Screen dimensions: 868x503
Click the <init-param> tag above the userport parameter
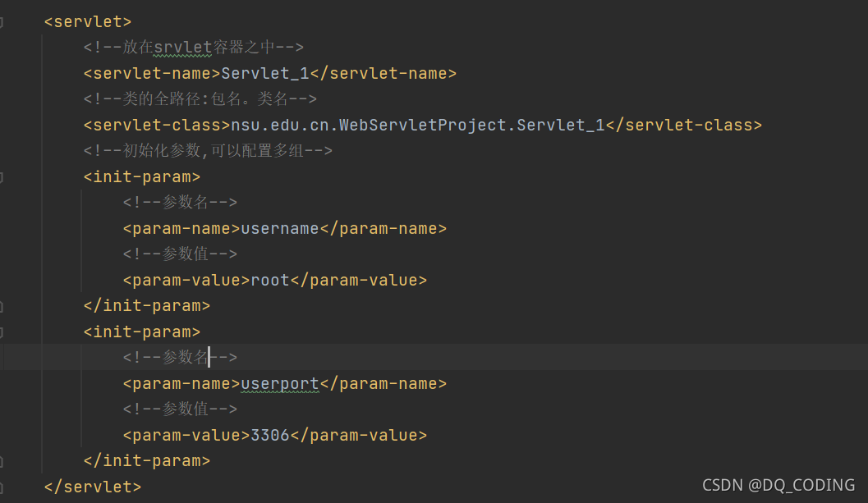tap(142, 332)
